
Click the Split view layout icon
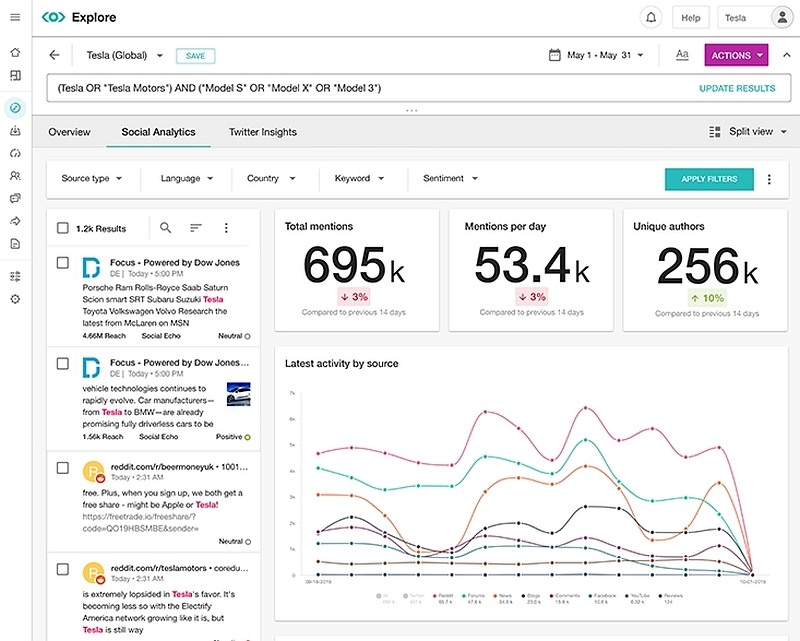pos(715,132)
